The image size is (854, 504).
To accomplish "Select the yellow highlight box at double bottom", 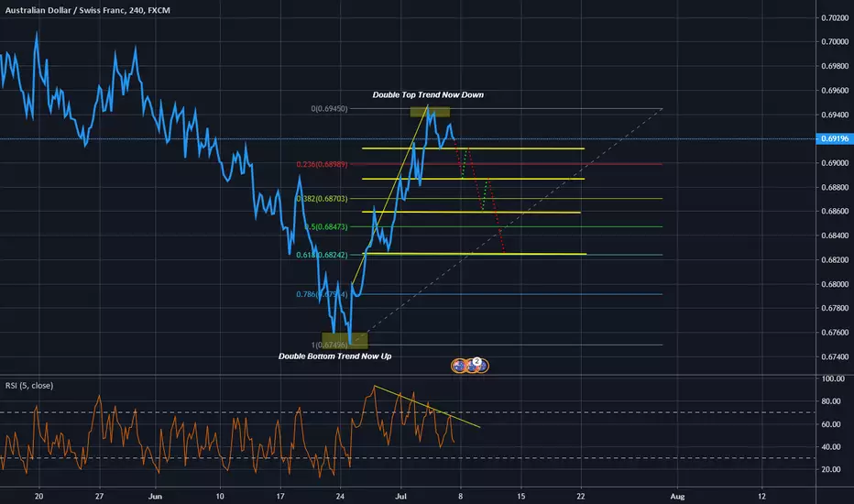I will click(345, 341).
